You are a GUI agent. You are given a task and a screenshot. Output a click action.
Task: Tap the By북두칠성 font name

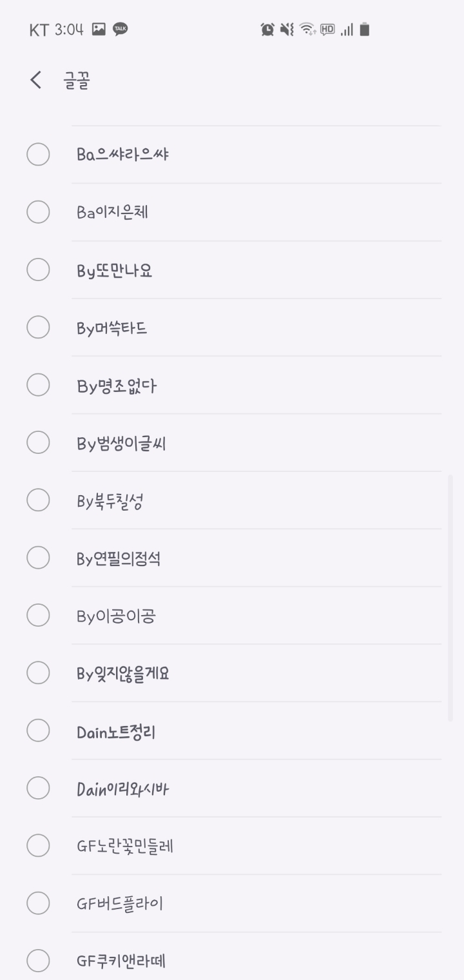pyautogui.click(x=110, y=501)
